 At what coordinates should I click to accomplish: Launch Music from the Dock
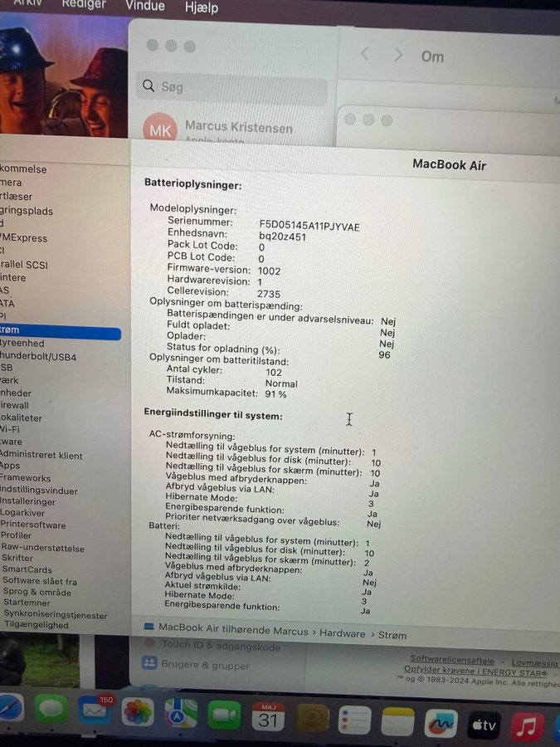(527, 727)
